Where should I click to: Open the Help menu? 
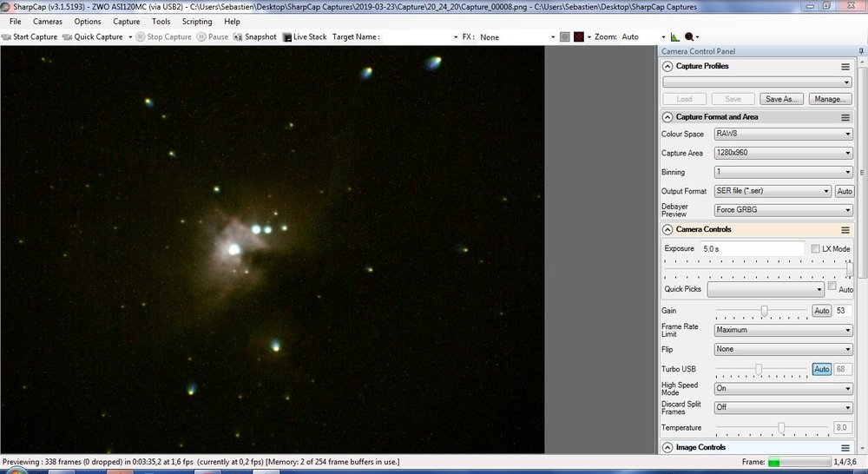(232, 22)
